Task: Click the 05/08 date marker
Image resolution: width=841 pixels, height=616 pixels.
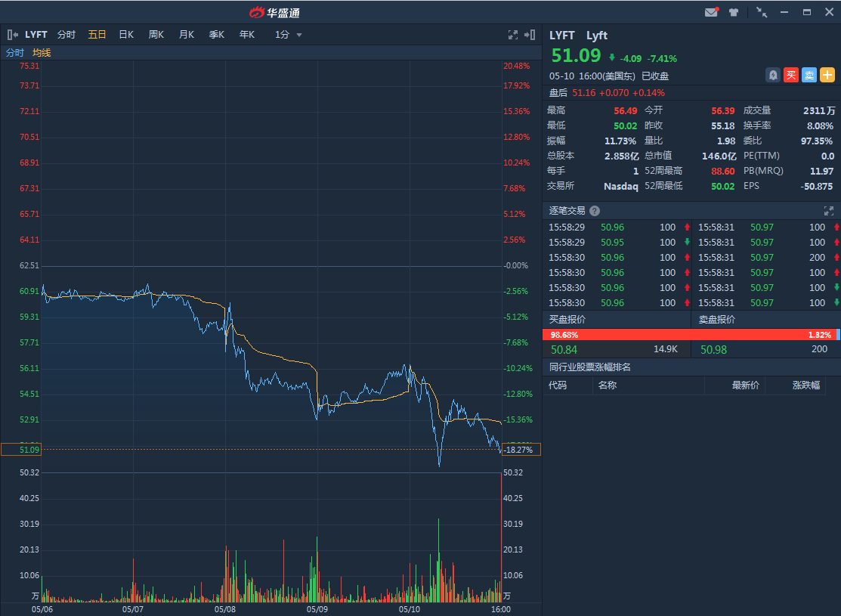Action: point(225,609)
